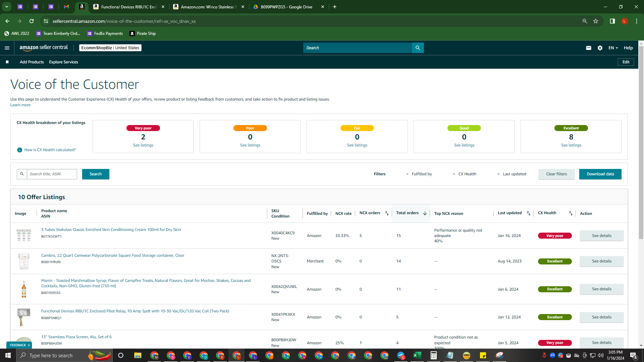
Task: Open the Settings gear icon
Action: coord(600,48)
